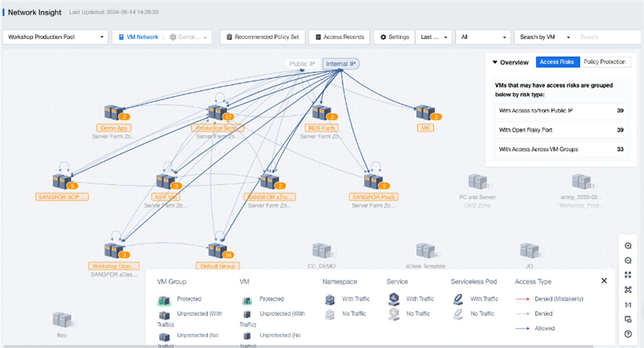
Task: Open Access Records
Action: click(x=339, y=37)
